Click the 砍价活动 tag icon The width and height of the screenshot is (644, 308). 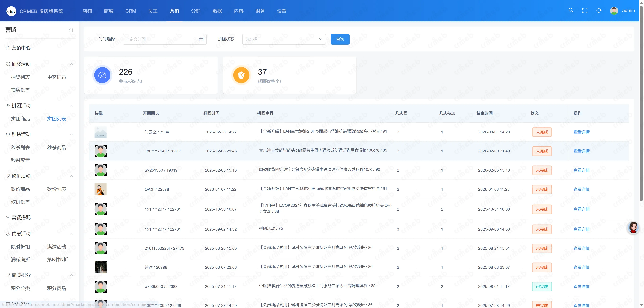click(x=8, y=176)
